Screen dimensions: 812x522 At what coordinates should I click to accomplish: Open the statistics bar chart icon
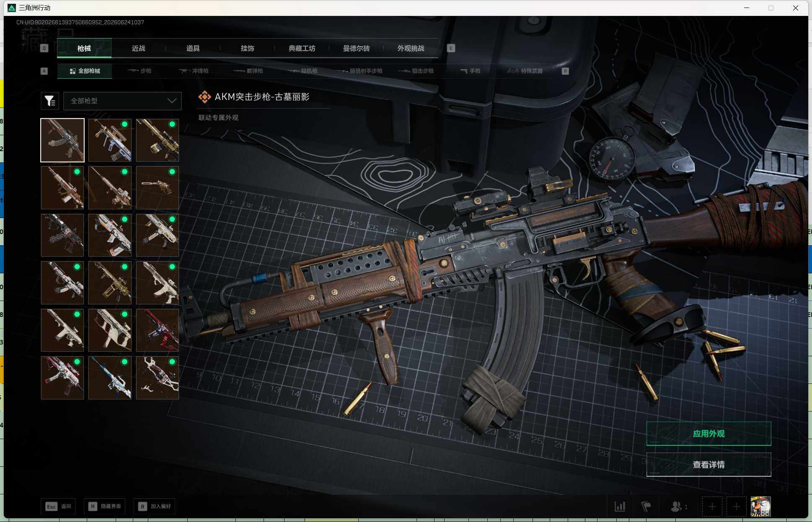620,507
